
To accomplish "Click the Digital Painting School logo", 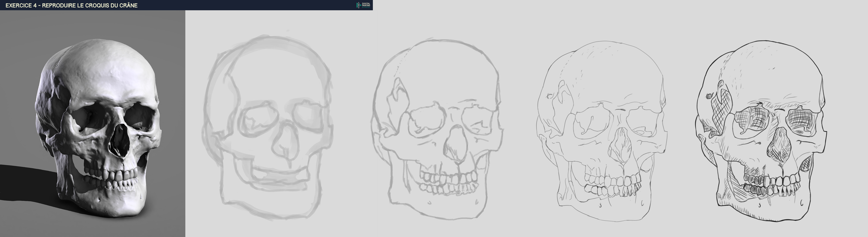I will (x=363, y=5).
